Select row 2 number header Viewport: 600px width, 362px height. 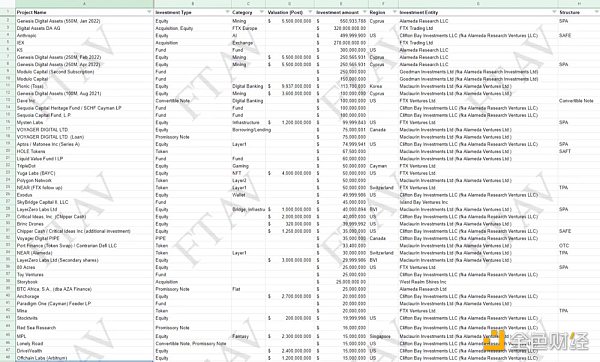[x=8, y=20]
